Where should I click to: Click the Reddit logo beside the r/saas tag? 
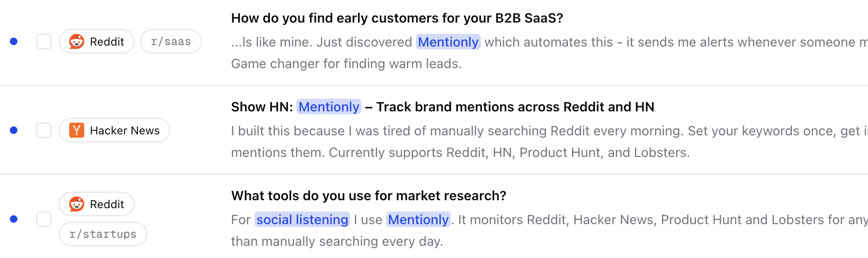click(x=77, y=41)
